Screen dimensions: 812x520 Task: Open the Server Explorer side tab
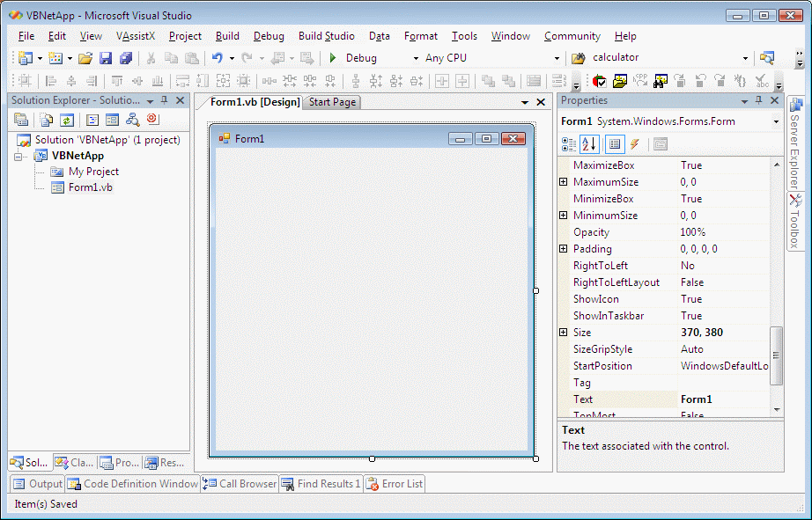point(795,143)
